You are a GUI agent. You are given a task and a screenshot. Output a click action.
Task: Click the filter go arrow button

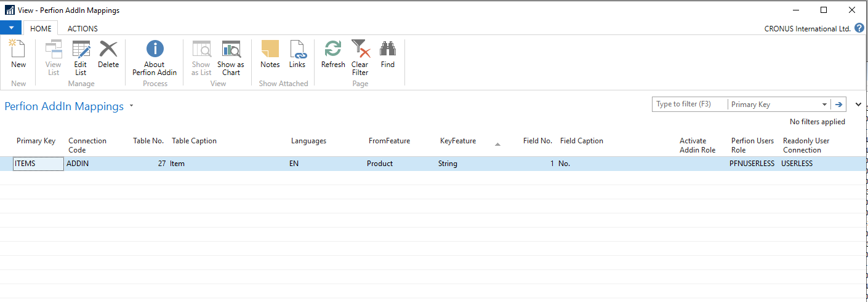838,104
